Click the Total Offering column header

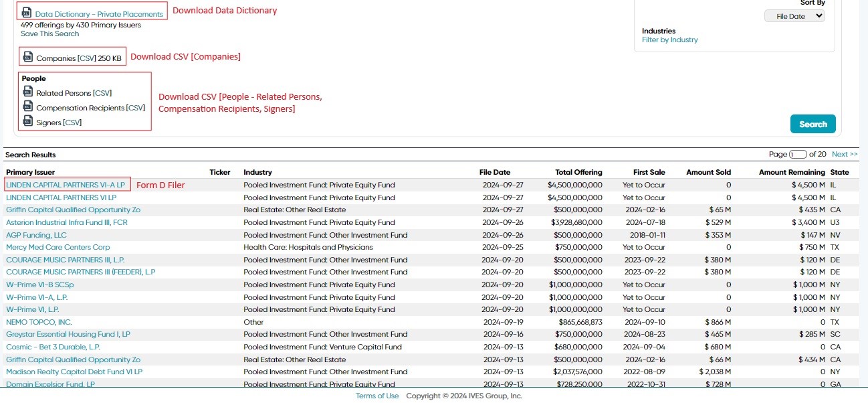pos(578,172)
